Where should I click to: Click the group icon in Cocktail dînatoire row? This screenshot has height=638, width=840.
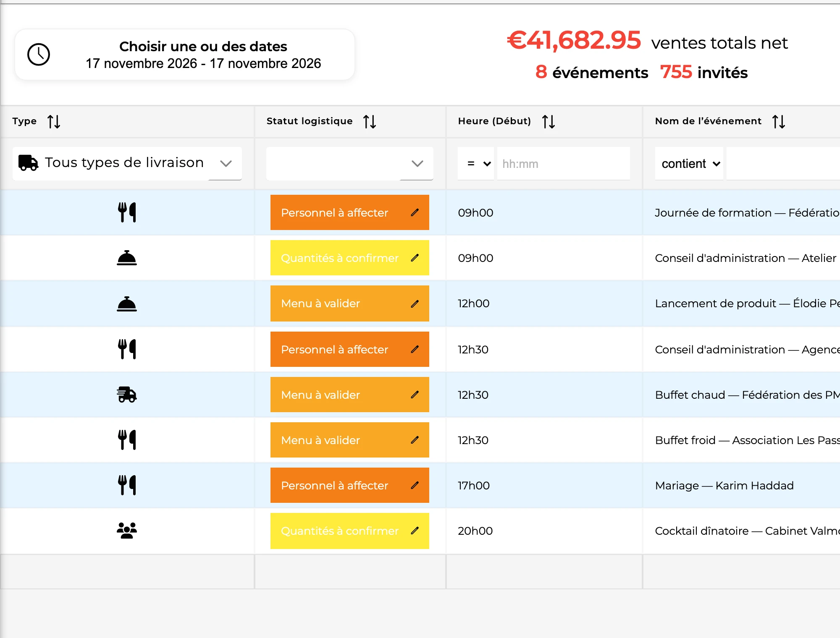tap(127, 531)
